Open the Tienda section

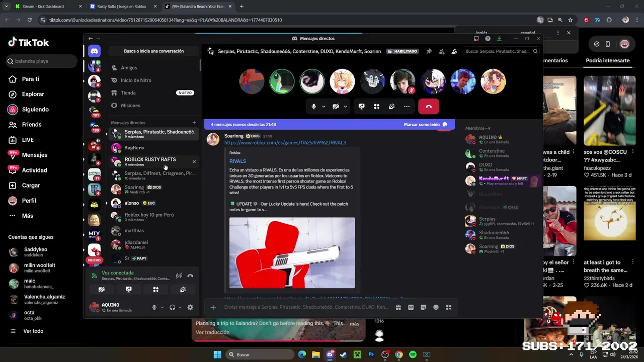(x=153, y=93)
